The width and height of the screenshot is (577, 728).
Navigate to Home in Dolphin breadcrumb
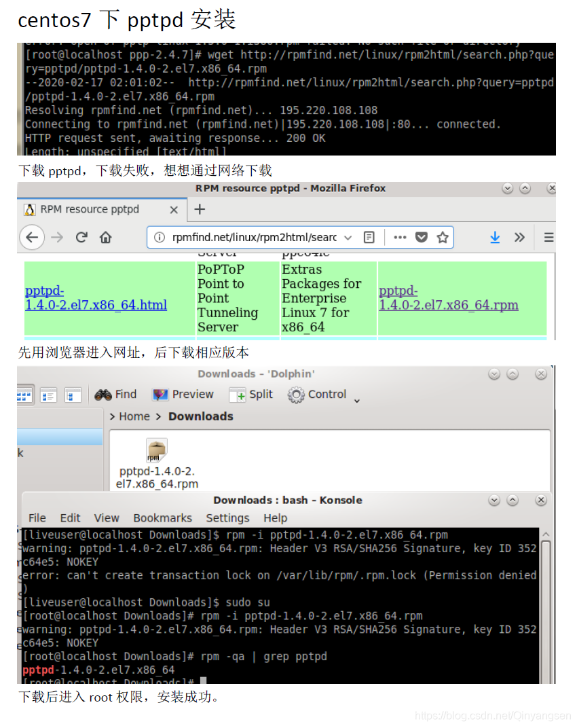tap(134, 416)
